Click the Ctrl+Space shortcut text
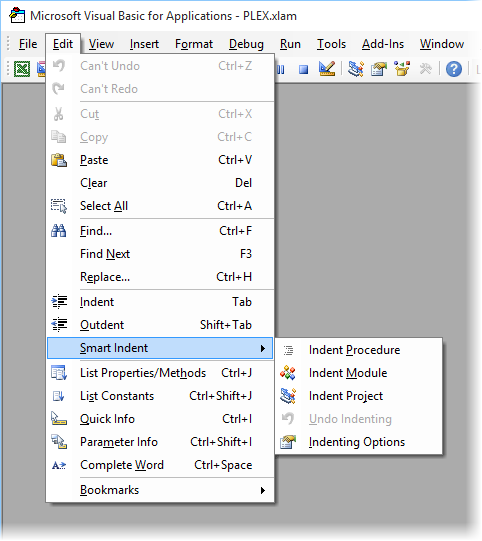The image size is (482, 541). 223,465
